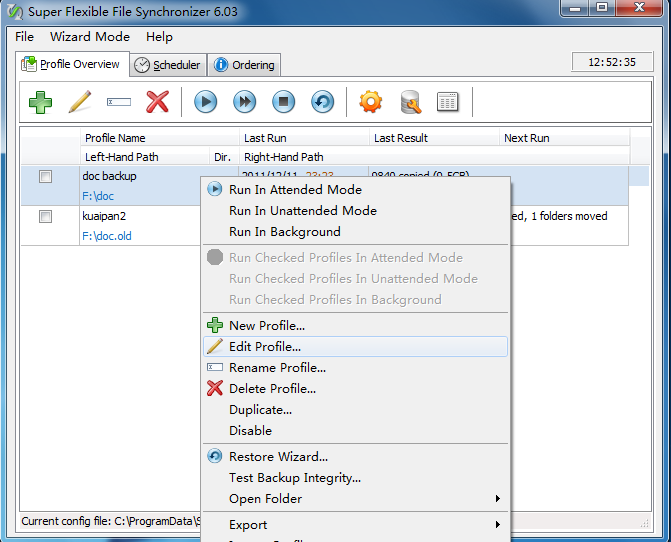
Task: Click the Right-Hand Path column header
Action: [434, 157]
